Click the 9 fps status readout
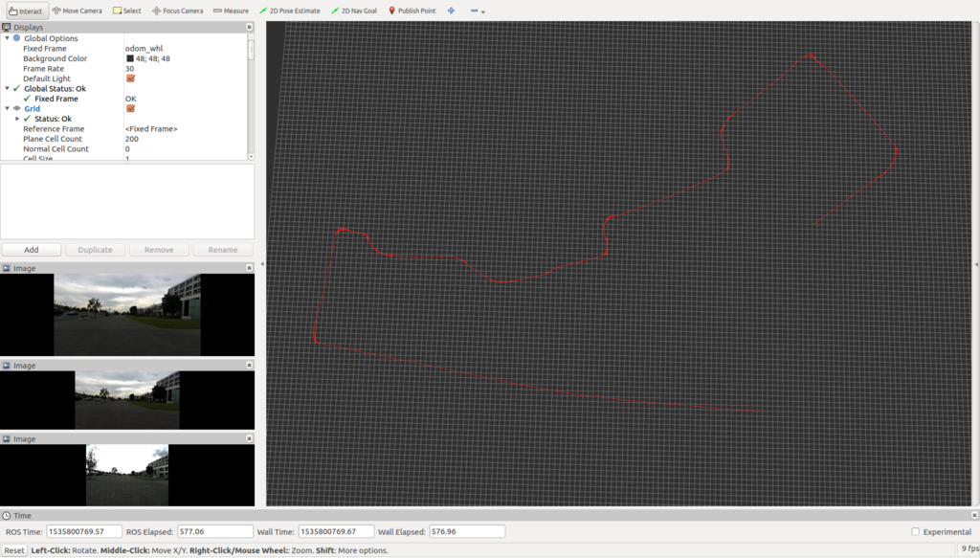 970,548
